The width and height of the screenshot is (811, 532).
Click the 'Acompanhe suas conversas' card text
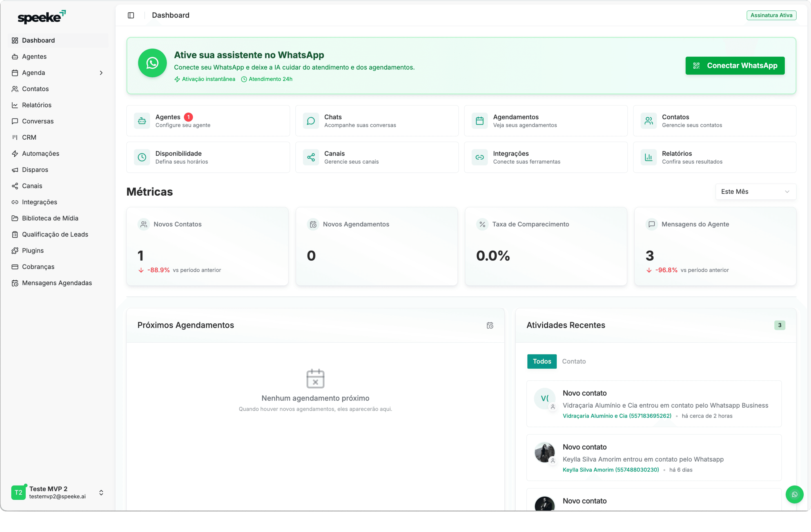point(360,125)
